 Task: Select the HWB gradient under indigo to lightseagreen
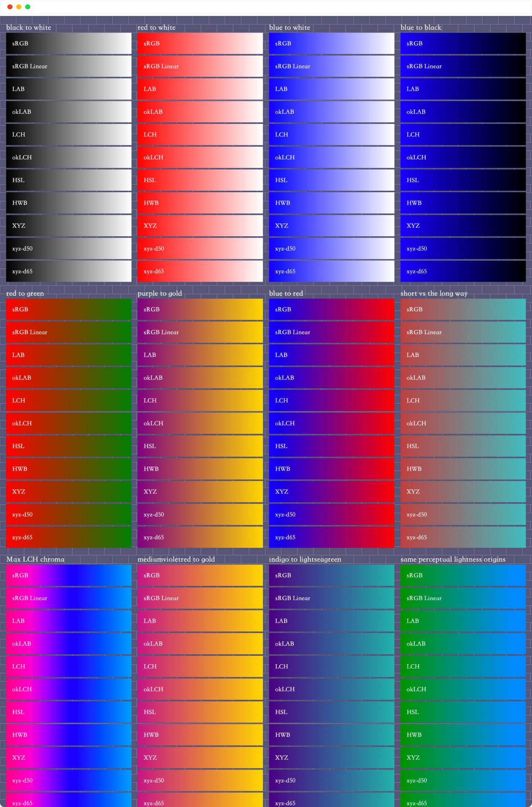point(332,735)
